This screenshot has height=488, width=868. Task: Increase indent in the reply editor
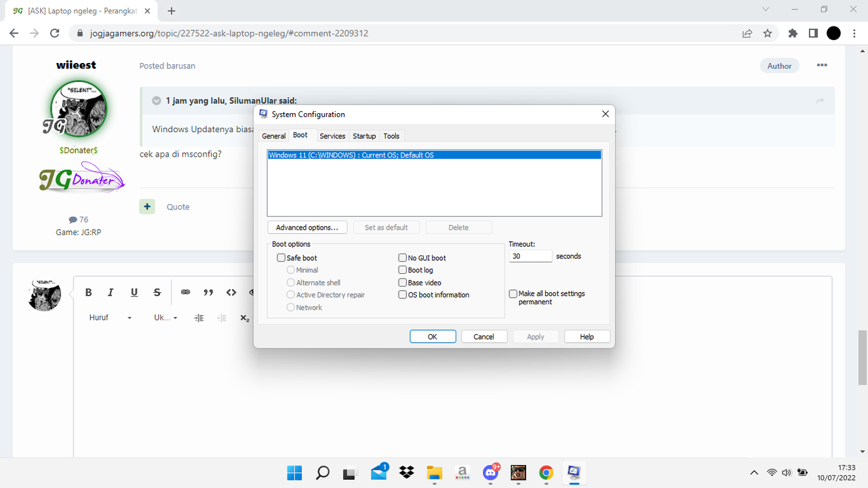tap(199, 317)
